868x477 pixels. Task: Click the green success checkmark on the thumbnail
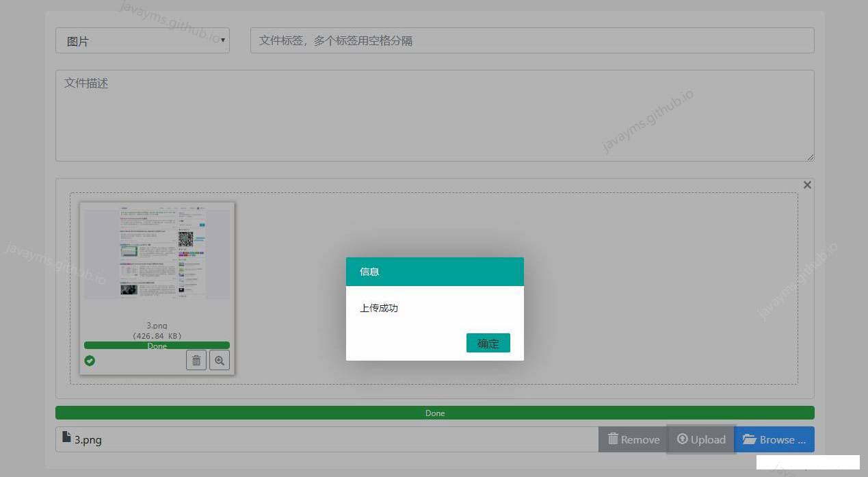[x=90, y=361]
